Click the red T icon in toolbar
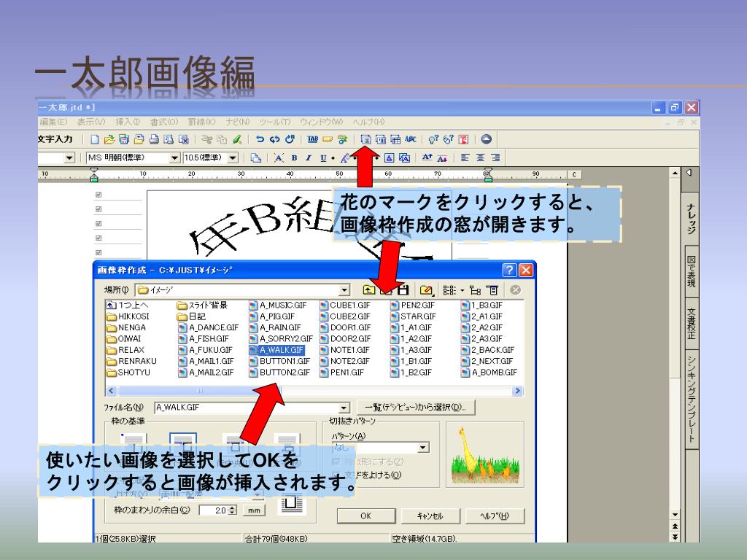 click(463, 139)
